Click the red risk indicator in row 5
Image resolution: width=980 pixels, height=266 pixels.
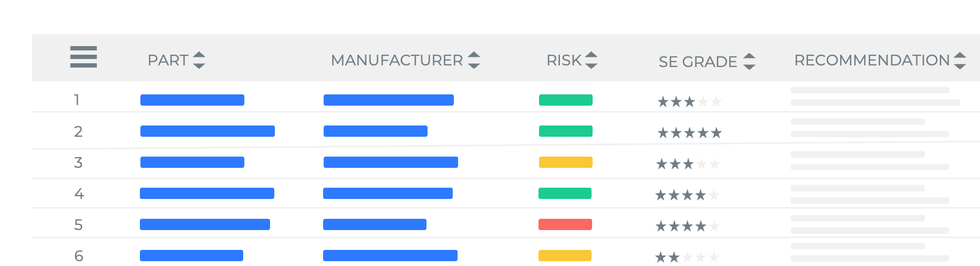[x=565, y=224]
